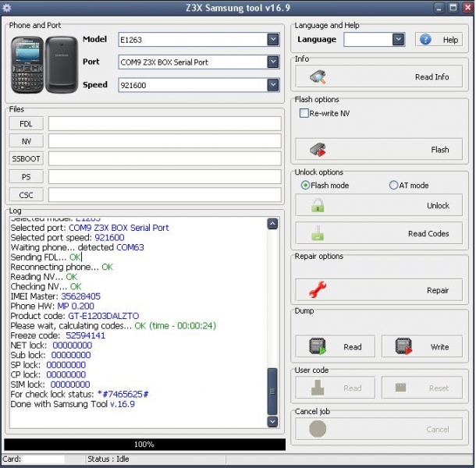Click the IMEI Master 35628405 value

pyautogui.click(x=80, y=296)
